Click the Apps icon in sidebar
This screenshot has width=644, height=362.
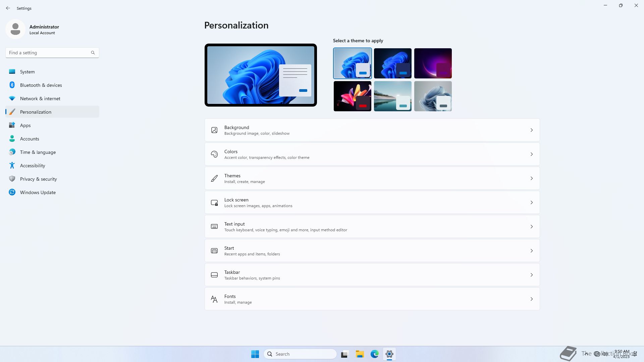12,125
